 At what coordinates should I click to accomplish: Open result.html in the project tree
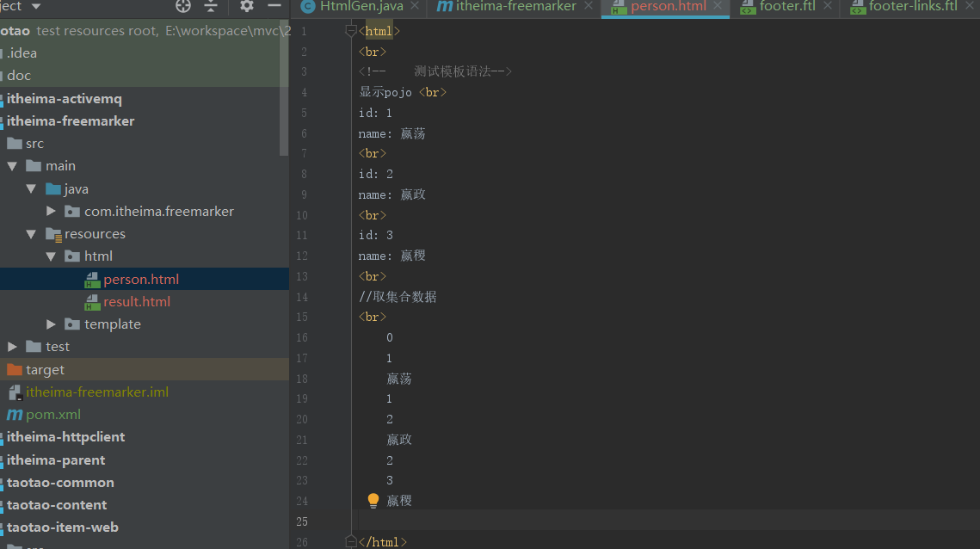click(136, 301)
